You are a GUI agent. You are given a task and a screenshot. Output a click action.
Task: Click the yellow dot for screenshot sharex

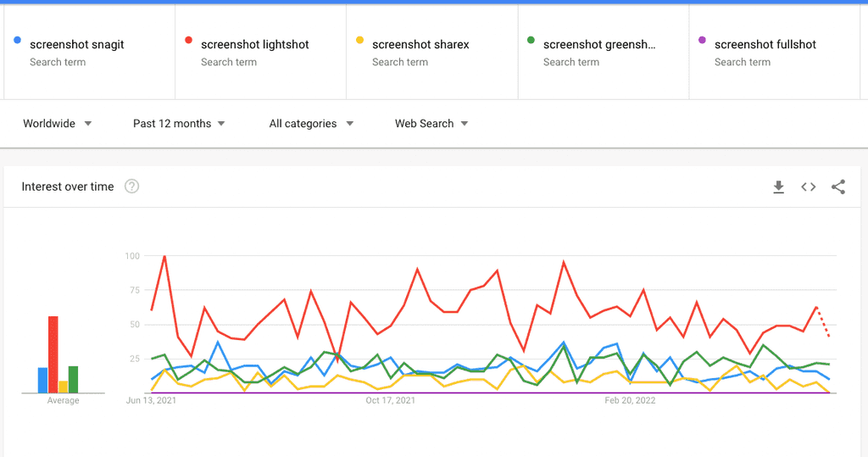point(359,40)
